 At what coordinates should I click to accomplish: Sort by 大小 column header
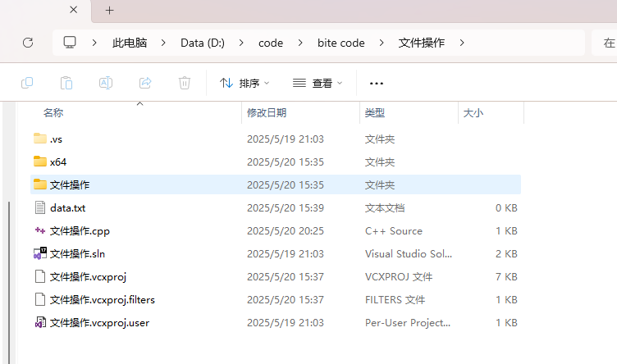click(x=473, y=113)
